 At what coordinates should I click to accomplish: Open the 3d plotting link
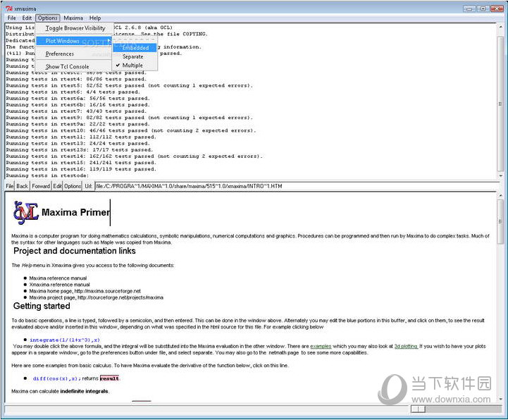[406, 347]
